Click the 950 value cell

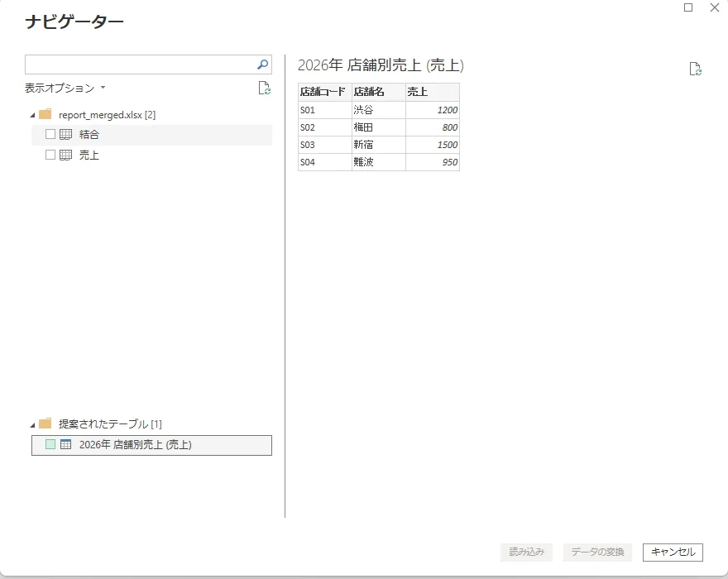[x=433, y=162]
